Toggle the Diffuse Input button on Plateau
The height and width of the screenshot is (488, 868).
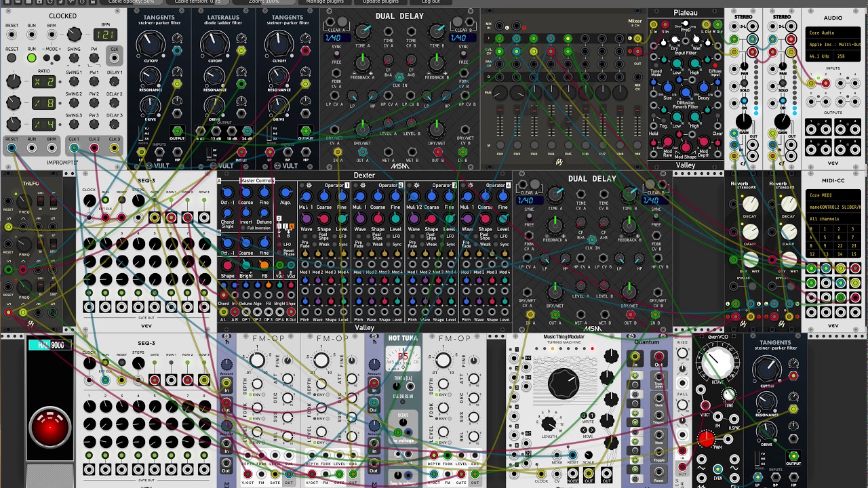coord(716,66)
